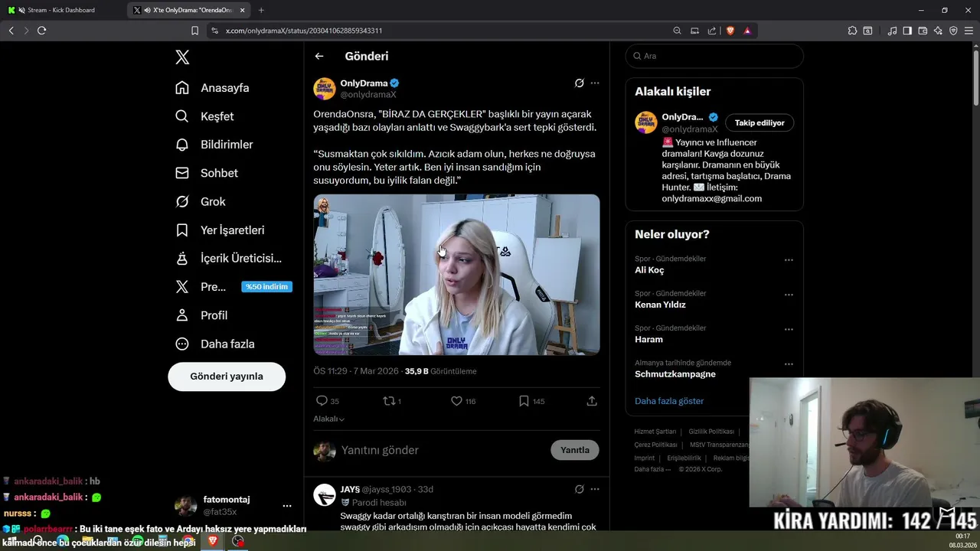
Task: Click the browser address bar URL
Action: pos(304,31)
